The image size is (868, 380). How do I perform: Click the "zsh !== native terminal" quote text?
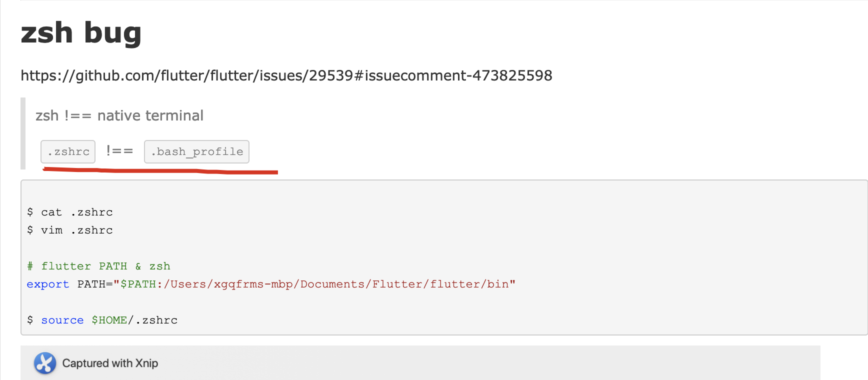(119, 115)
